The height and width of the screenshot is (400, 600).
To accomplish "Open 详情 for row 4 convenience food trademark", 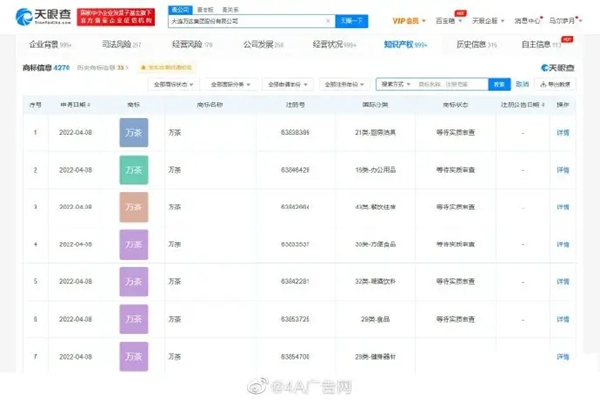I will [x=562, y=245].
